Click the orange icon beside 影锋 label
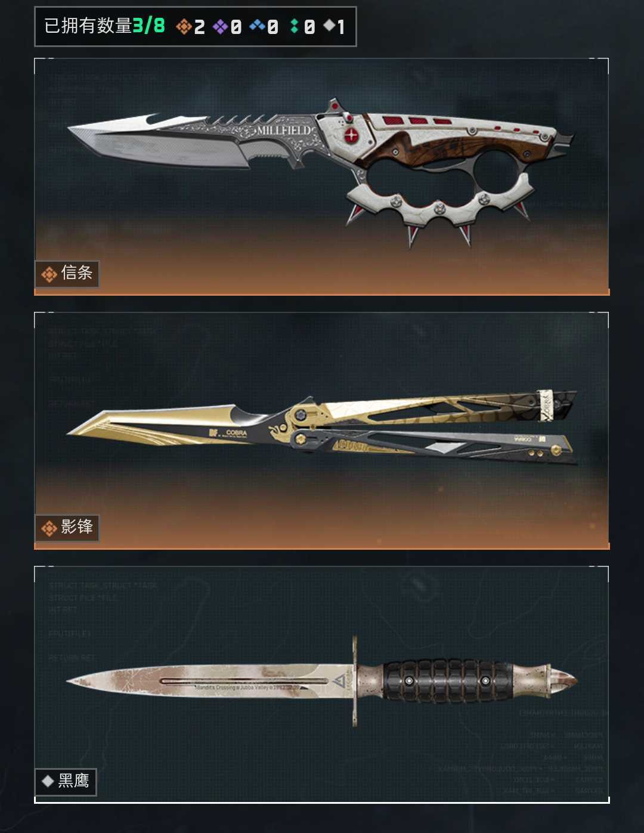The height and width of the screenshot is (833, 644). (49, 528)
